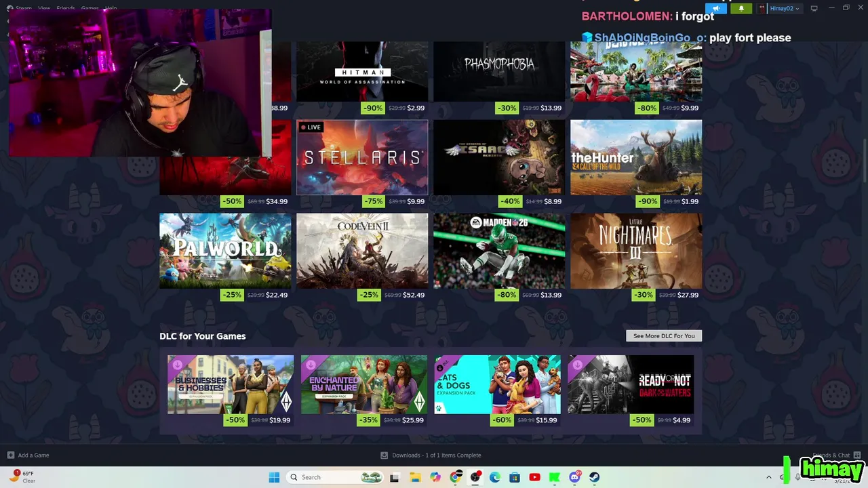The width and height of the screenshot is (868, 488).
Task: Click the $34.99 price with -50% discount
Action: pyautogui.click(x=277, y=201)
